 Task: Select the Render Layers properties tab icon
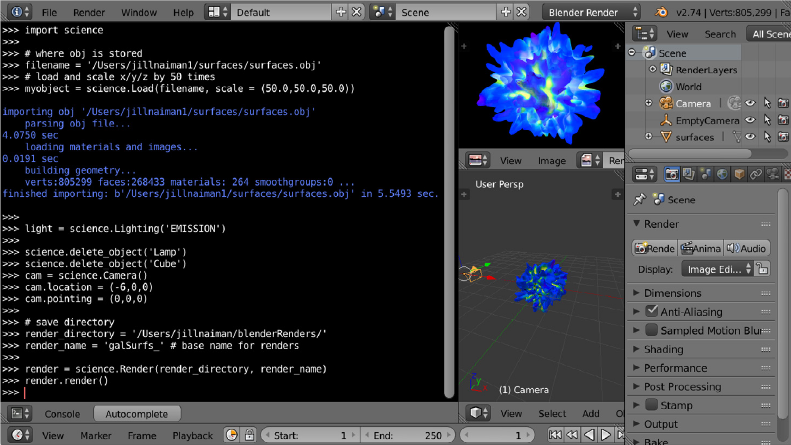click(689, 175)
